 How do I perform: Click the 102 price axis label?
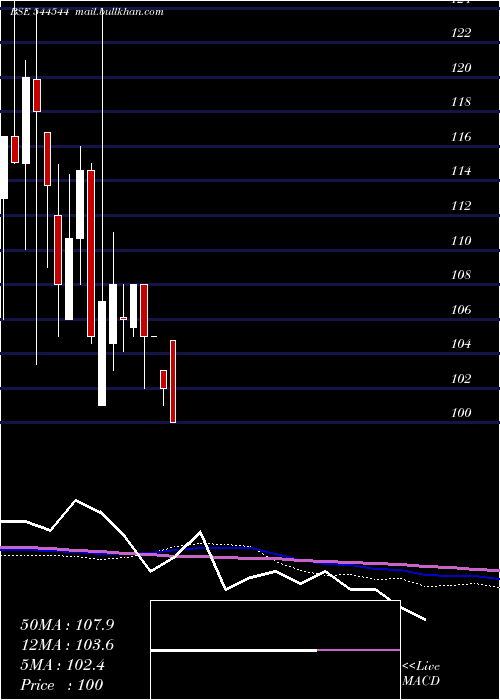click(x=461, y=379)
